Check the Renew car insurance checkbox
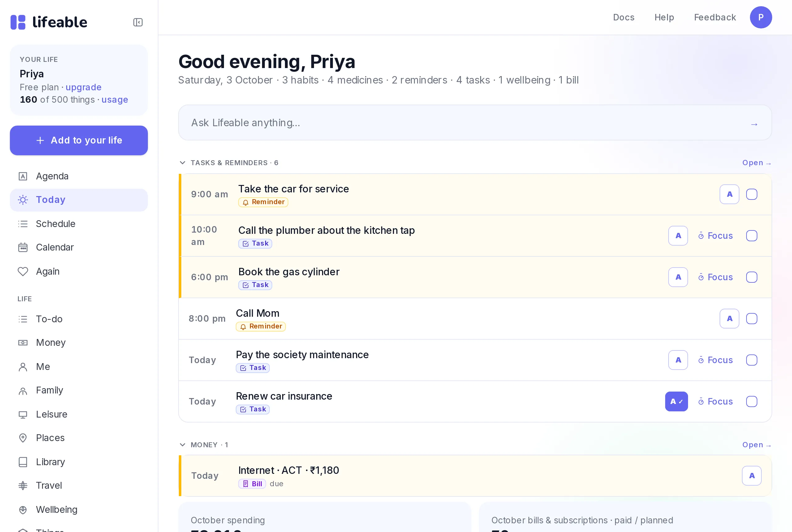The width and height of the screenshot is (792, 532). click(x=751, y=401)
